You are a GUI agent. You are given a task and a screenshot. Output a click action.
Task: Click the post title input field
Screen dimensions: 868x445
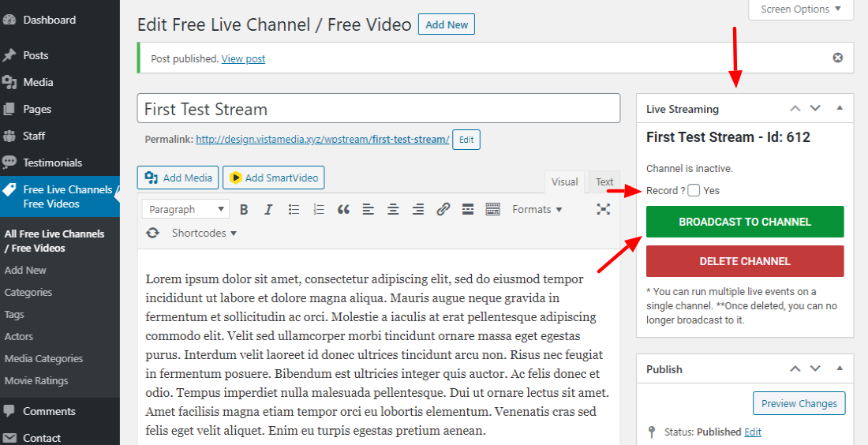379,109
